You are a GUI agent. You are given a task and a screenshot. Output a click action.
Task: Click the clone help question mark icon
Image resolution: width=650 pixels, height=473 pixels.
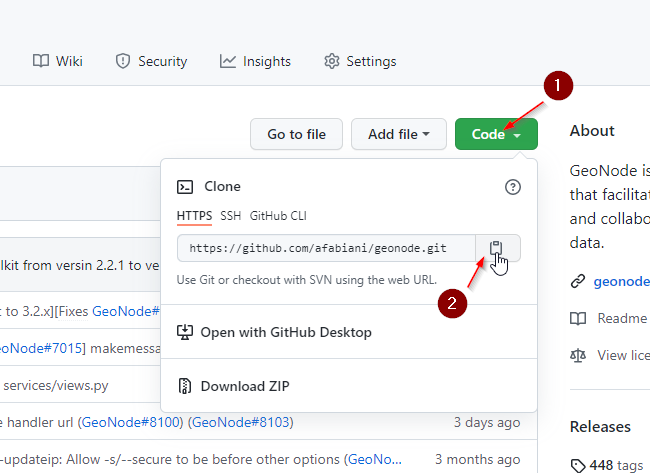tap(513, 187)
